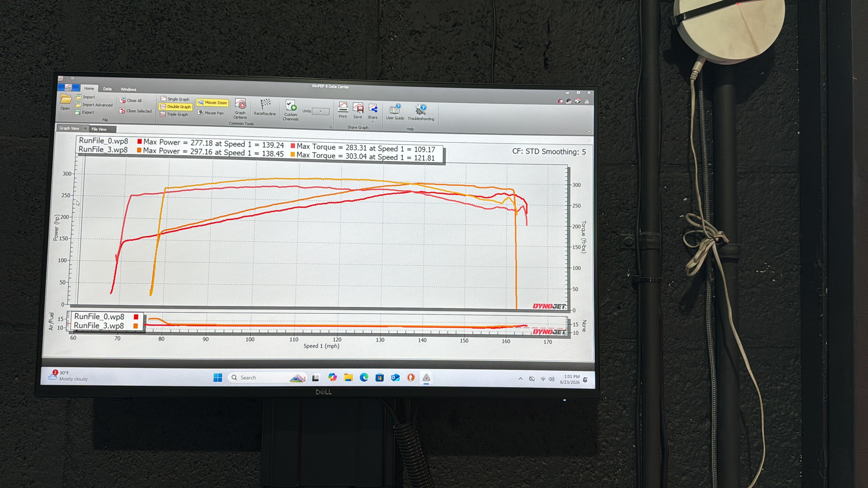Launch Microsoft Edge from the taskbar
Viewport: 868px width, 488px height.
coord(364,378)
